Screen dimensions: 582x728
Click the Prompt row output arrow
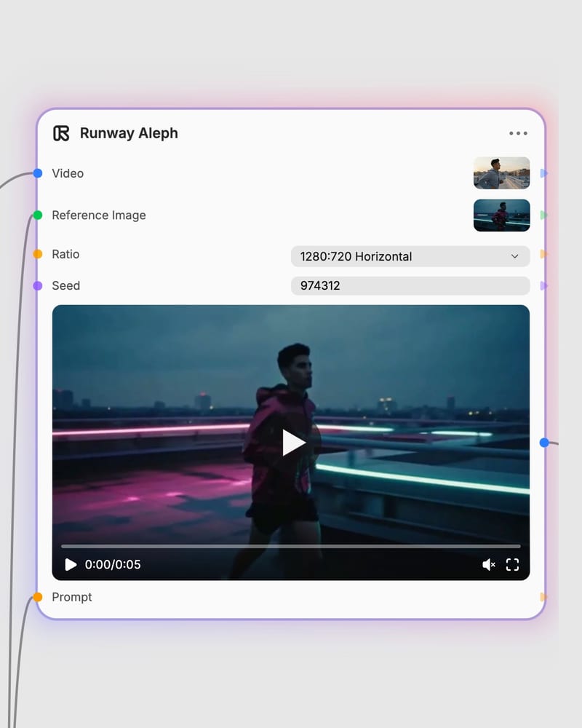coord(544,597)
